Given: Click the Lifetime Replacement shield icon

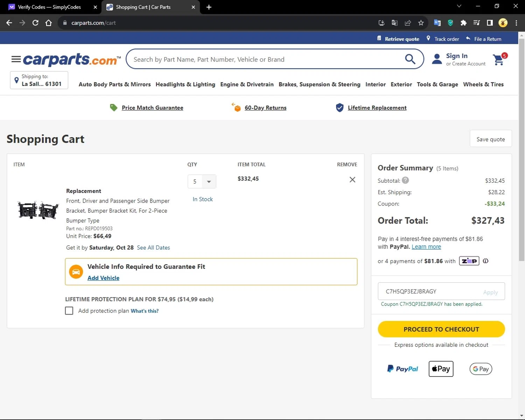Looking at the screenshot, I should [x=339, y=107].
